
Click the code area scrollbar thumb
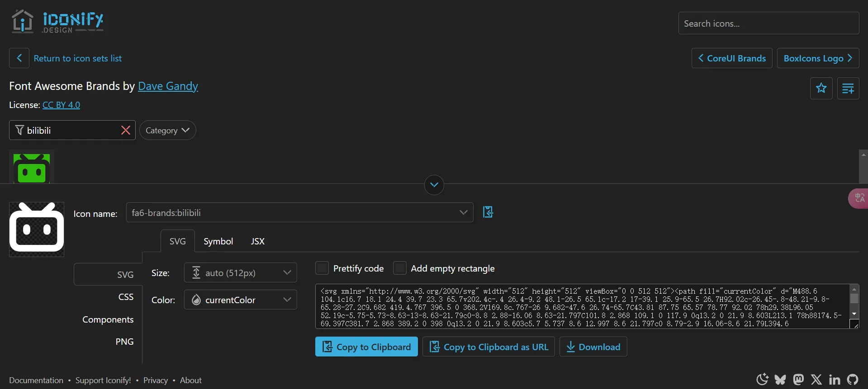point(854,299)
